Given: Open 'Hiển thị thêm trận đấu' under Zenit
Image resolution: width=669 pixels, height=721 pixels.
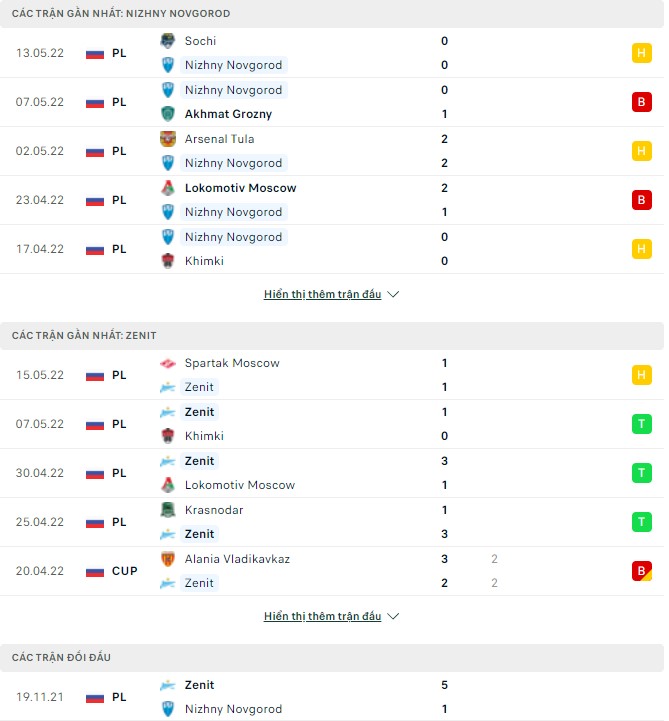Looking at the screenshot, I should 322,617.
